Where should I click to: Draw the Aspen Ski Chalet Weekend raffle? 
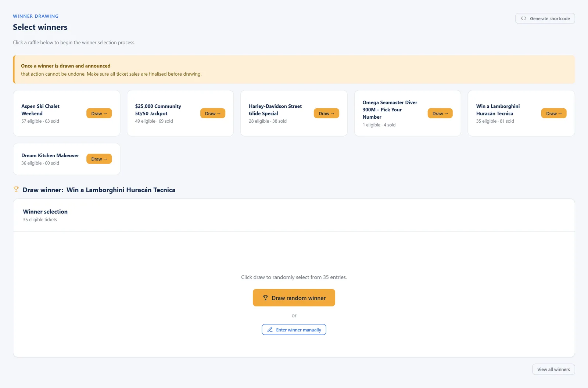pyautogui.click(x=99, y=114)
